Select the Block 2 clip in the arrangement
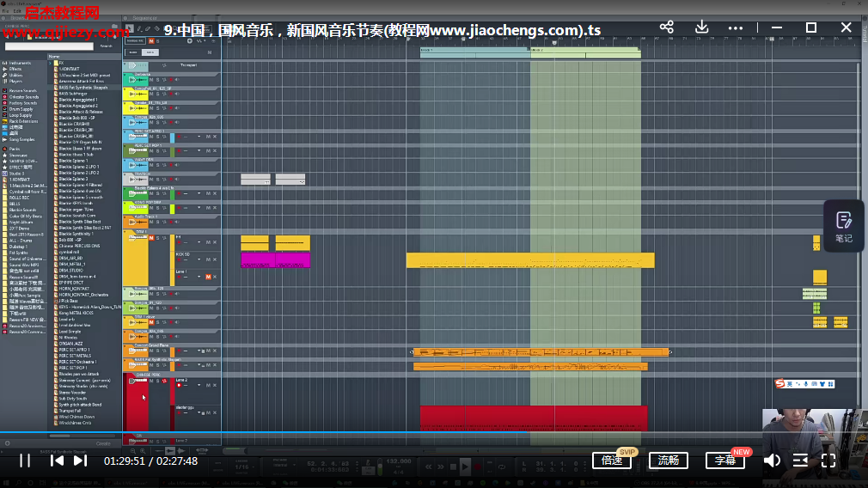Viewport: 868px width, 488px height. [x=585, y=52]
